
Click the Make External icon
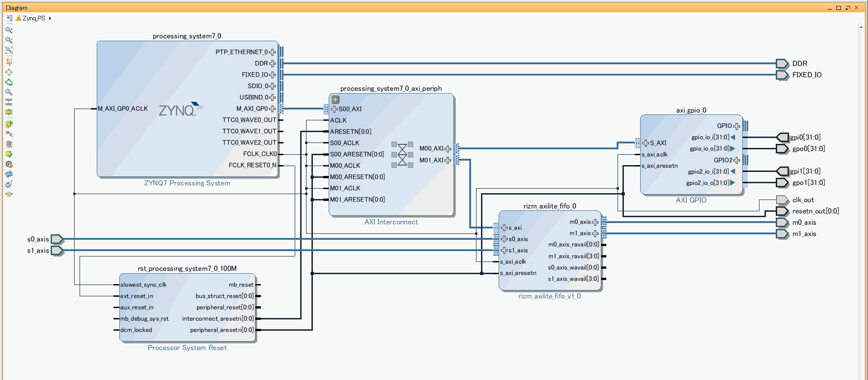[9, 134]
